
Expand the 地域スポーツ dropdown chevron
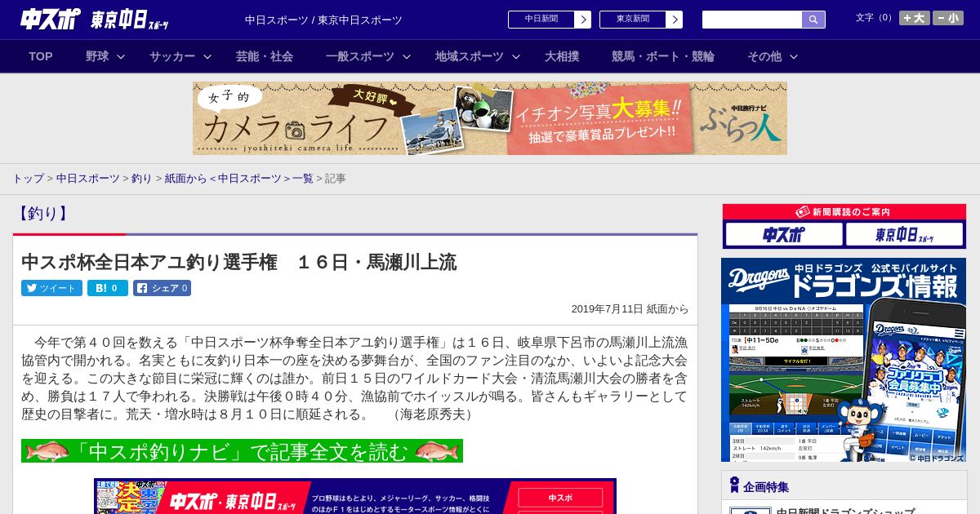pos(516,57)
